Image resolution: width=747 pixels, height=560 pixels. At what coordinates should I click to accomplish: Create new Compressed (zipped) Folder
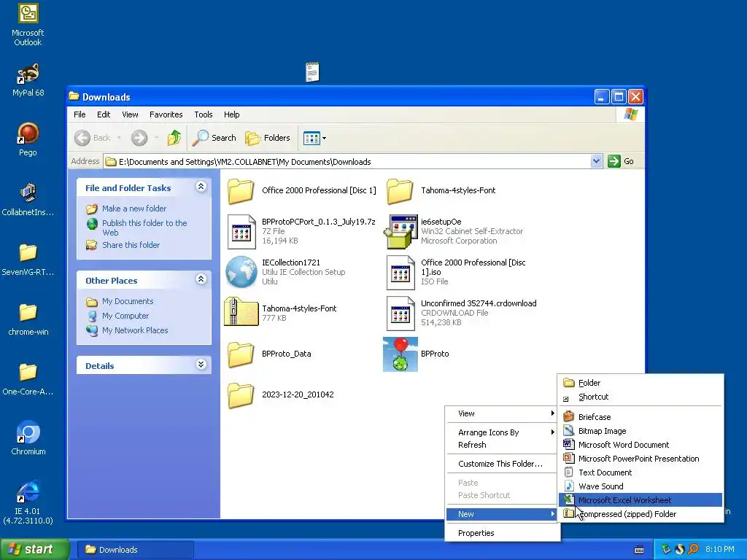(640, 514)
